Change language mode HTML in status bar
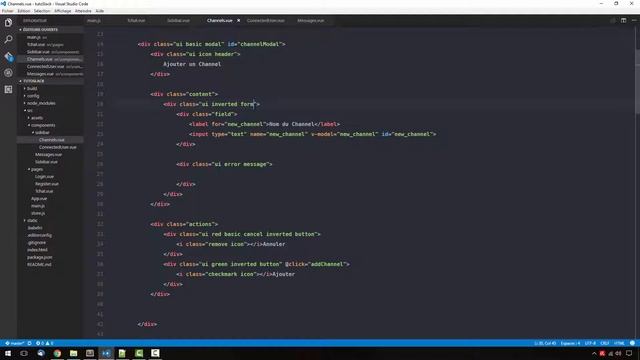Viewport: 640px width, 360px height. 619,343
